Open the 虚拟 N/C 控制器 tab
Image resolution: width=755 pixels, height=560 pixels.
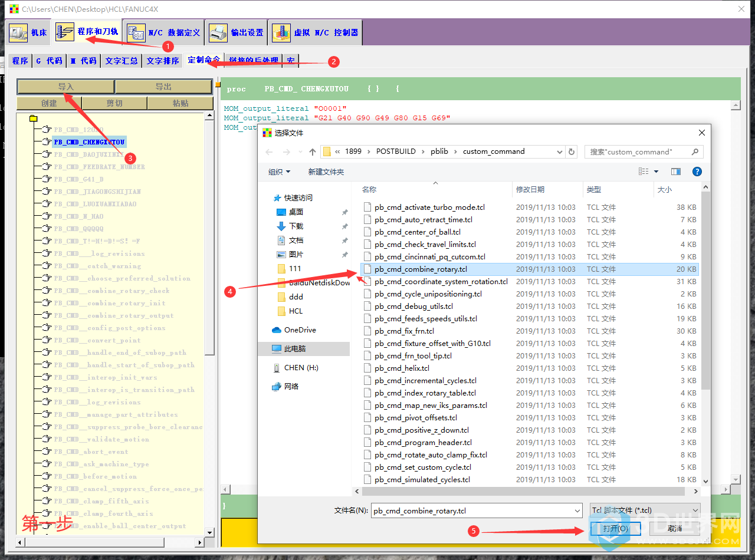tap(315, 32)
